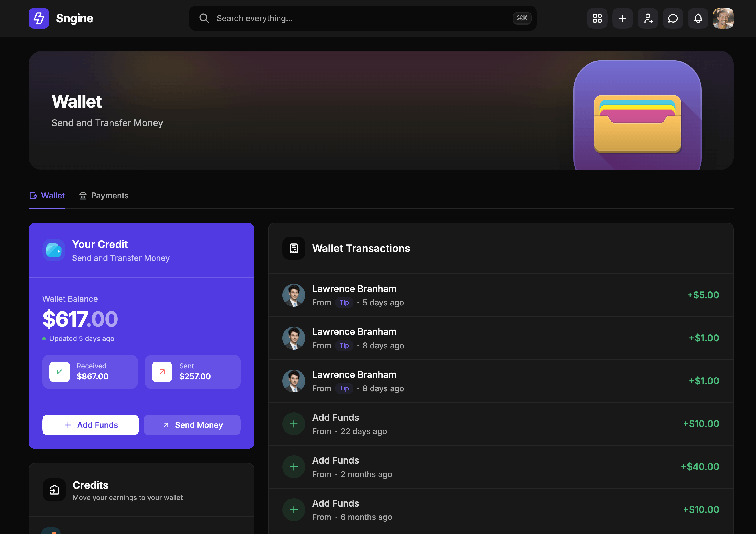Click the Send Money button

click(192, 425)
